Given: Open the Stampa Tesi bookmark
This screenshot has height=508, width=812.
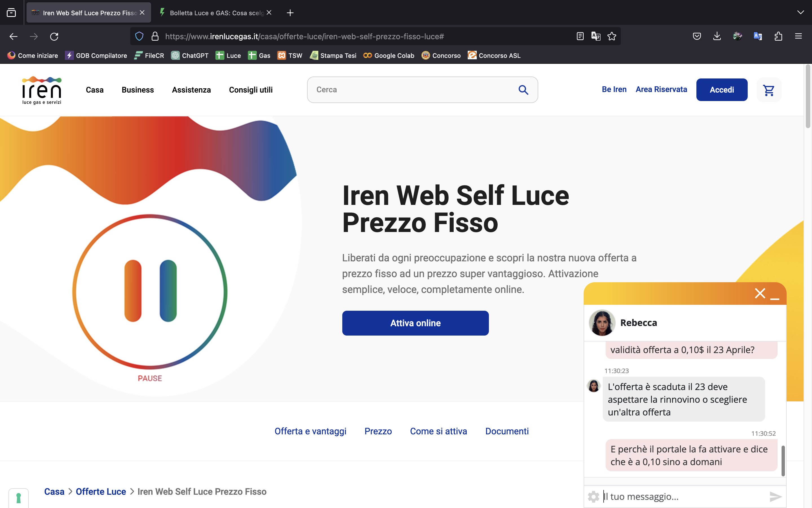Looking at the screenshot, I should [333, 55].
